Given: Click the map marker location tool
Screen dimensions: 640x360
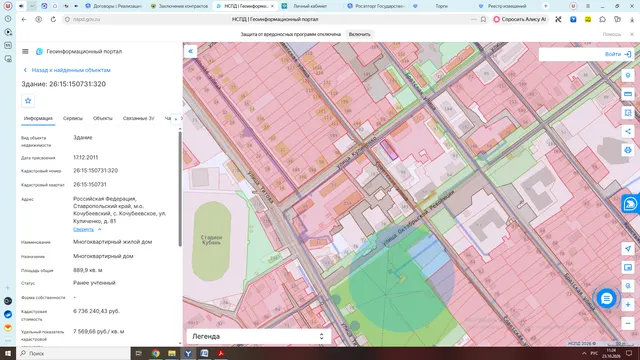Looking at the screenshot, I should tap(628, 75).
